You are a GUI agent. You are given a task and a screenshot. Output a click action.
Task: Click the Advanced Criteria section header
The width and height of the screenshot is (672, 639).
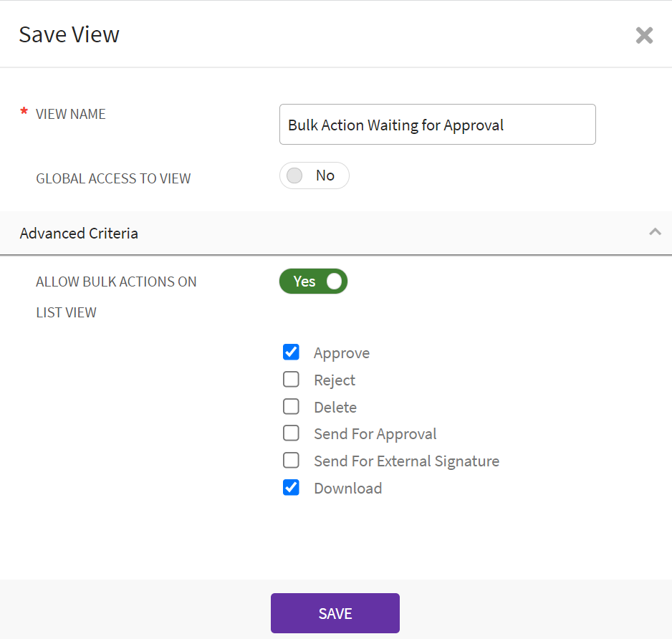(79, 234)
